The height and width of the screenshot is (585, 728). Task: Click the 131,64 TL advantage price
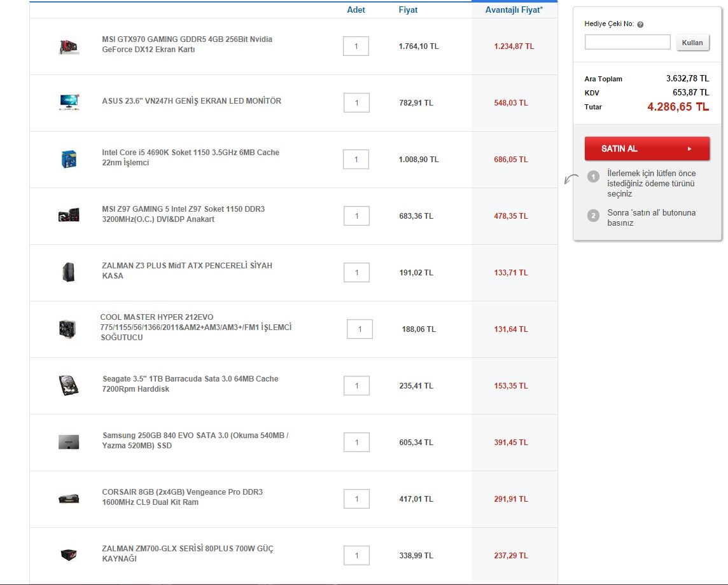[511, 329]
